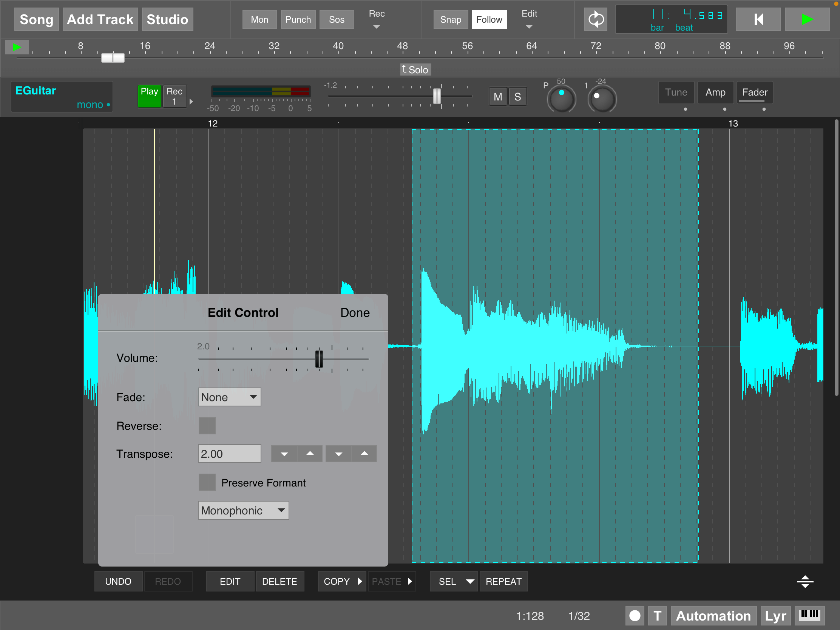The image size is (840, 630).
Task: Start playback with the green play button
Action: (x=807, y=19)
